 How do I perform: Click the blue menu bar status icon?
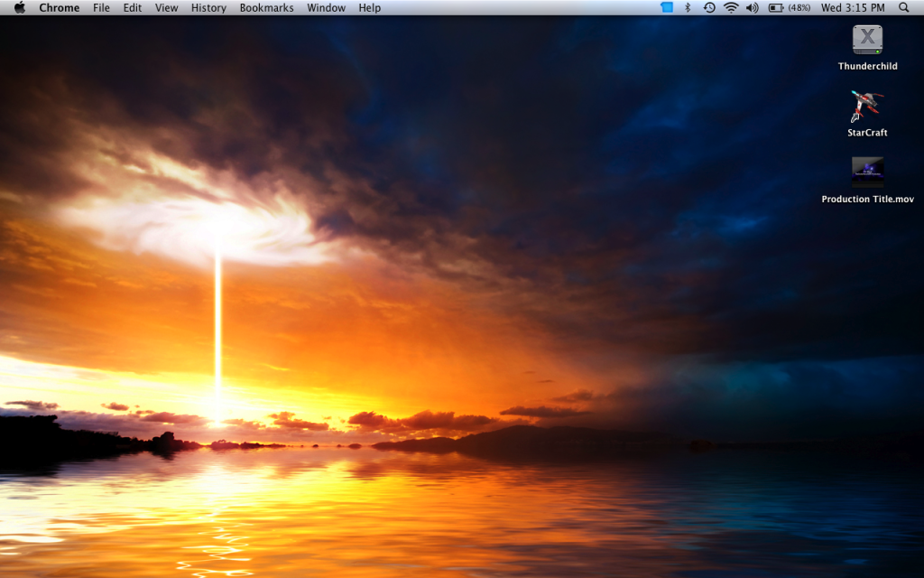[667, 7]
